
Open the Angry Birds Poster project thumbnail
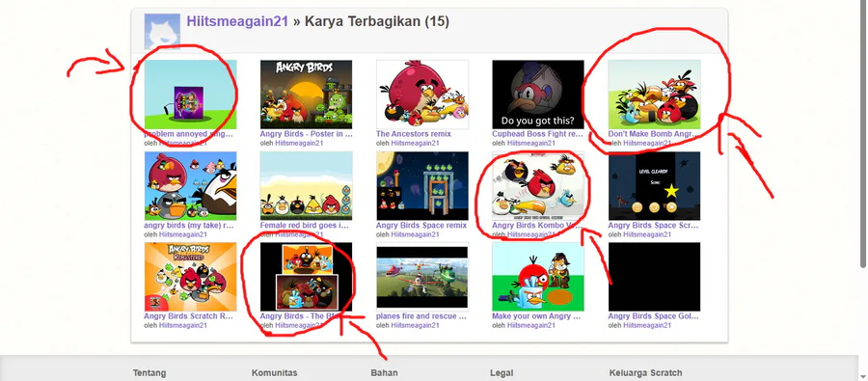click(x=306, y=95)
